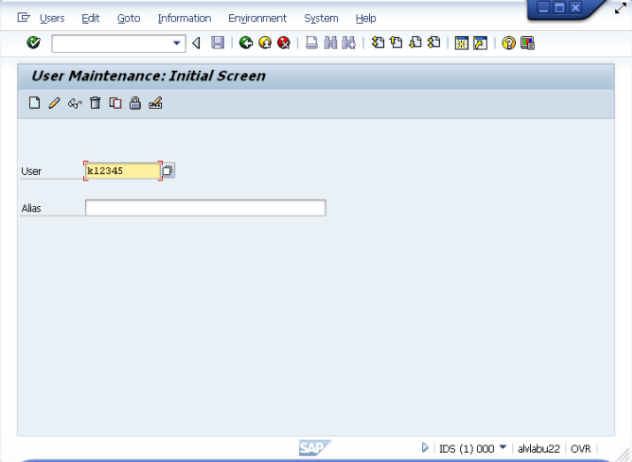The width and height of the screenshot is (632, 462).
Task: Click the Create New Session icon
Action: (462, 43)
